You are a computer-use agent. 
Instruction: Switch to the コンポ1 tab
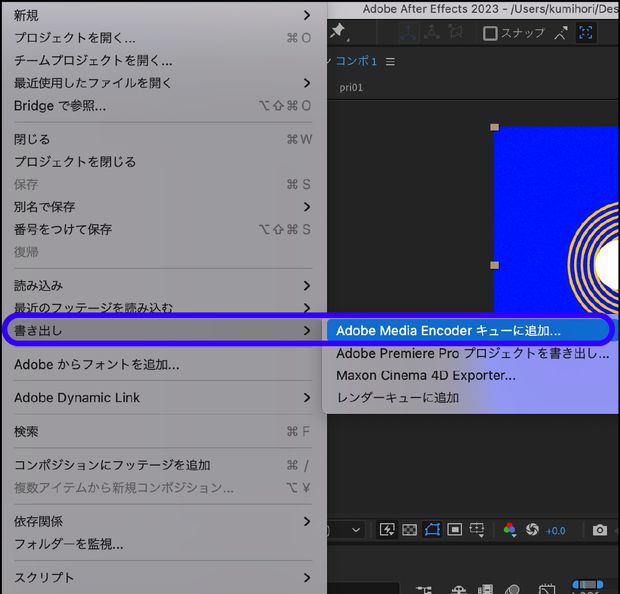coord(356,61)
